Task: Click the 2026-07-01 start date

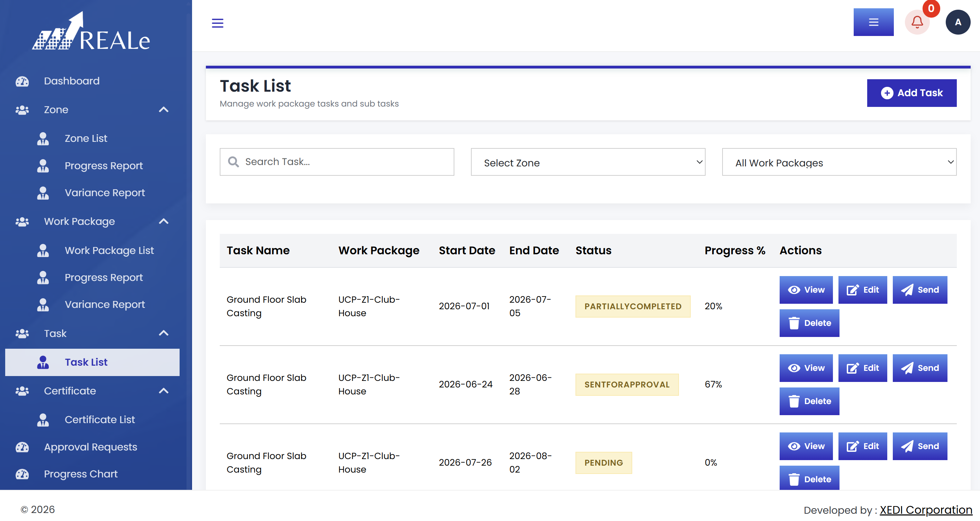Action: 464,307
